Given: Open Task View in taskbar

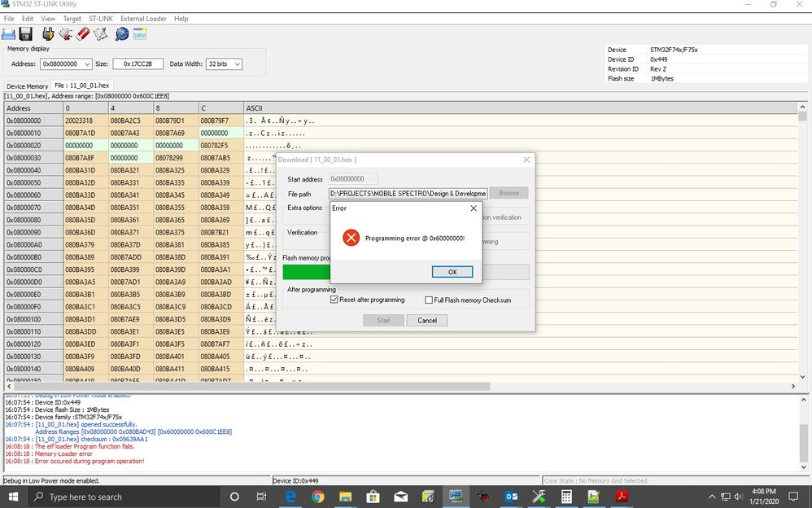Looking at the screenshot, I should click(261, 497).
